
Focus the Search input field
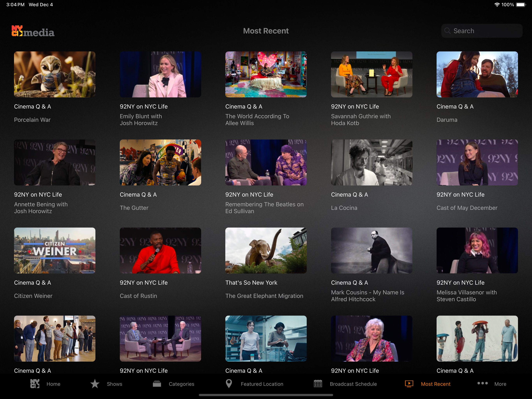tap(482, 31)
